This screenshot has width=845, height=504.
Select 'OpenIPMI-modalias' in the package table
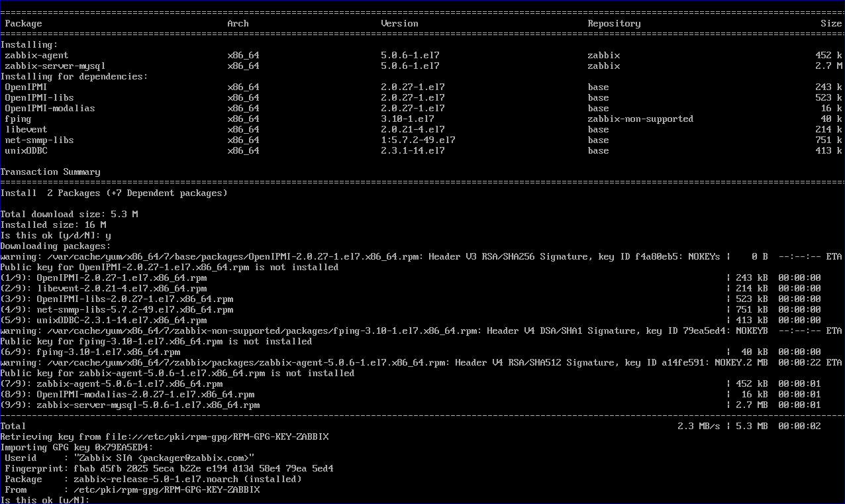[x=50, y=109]
